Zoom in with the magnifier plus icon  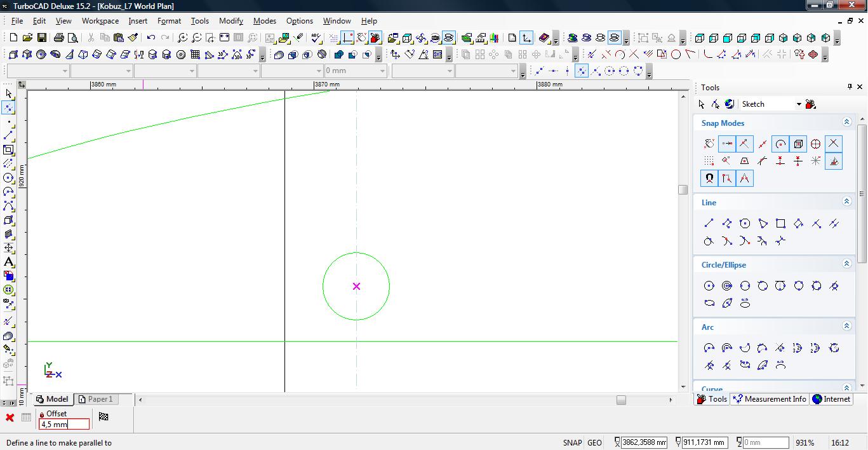(x=182, y=38)
